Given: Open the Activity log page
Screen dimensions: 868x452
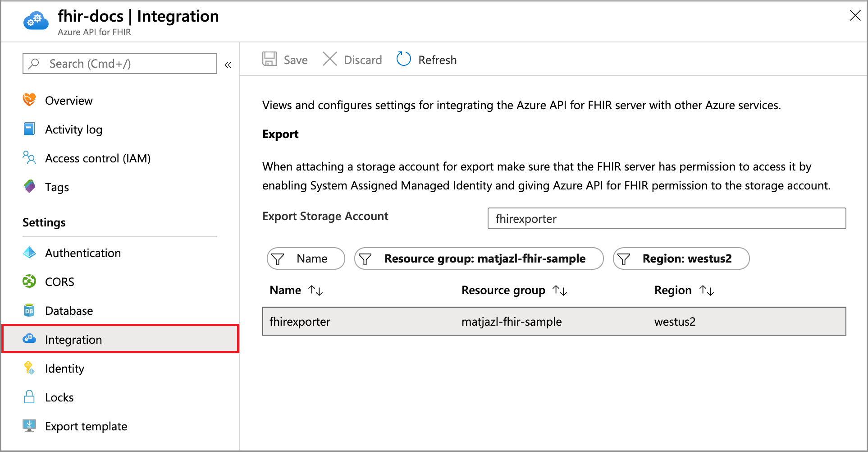Looking at the screenshot, I should coord(73,129).
